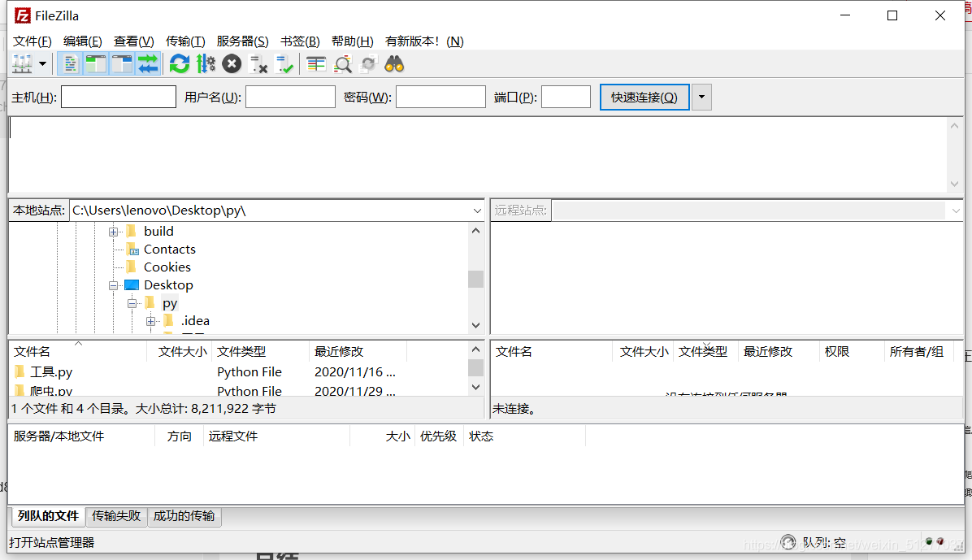Image resolution: width=972 pixels, height=560 pixels.
Task: Expand the .idea folder node
Action: [150, 321]
